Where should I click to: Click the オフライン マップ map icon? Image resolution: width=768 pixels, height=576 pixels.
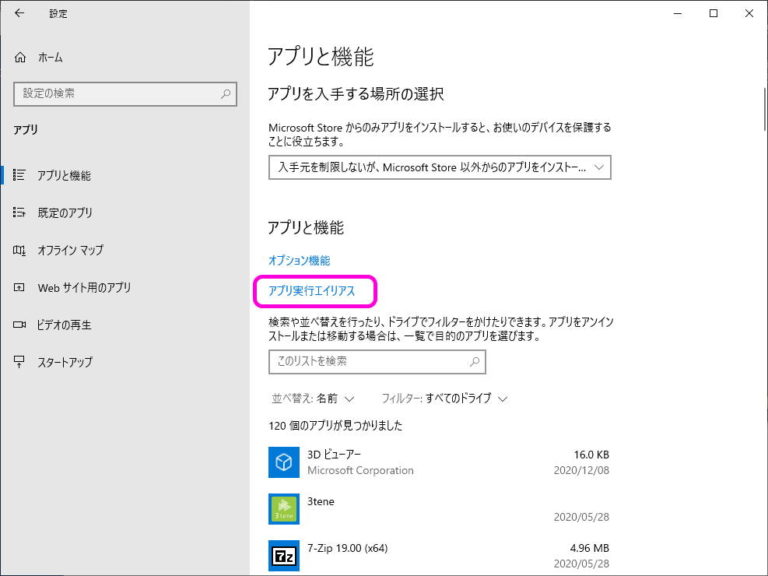(x=19, y=250)
